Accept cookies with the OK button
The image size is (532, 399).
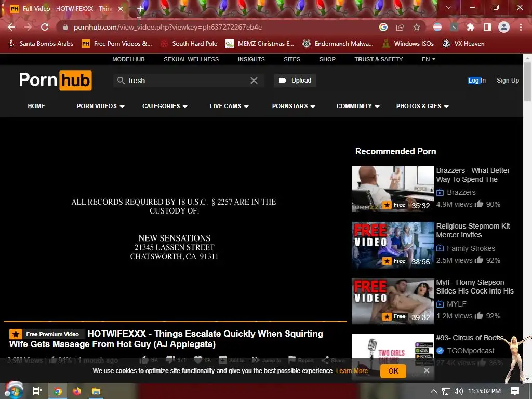393,371
